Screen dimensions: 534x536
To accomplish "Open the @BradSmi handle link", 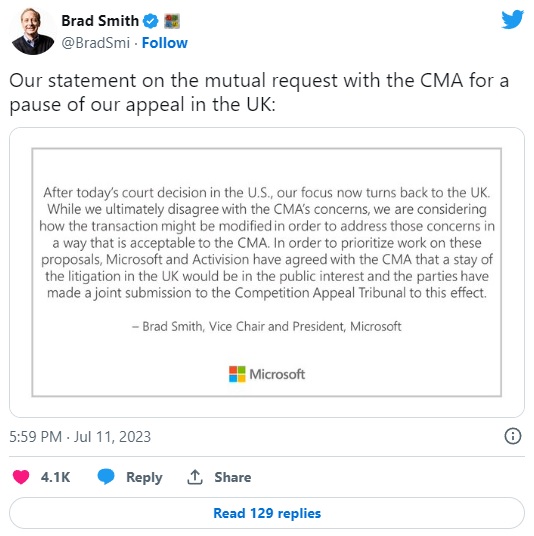I will click(96, 43).
